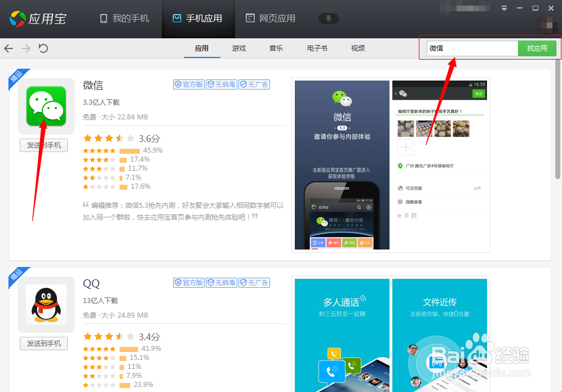Maximize the 应用宝 window
This screenshot has width=562, height=392.
point(536,8)
